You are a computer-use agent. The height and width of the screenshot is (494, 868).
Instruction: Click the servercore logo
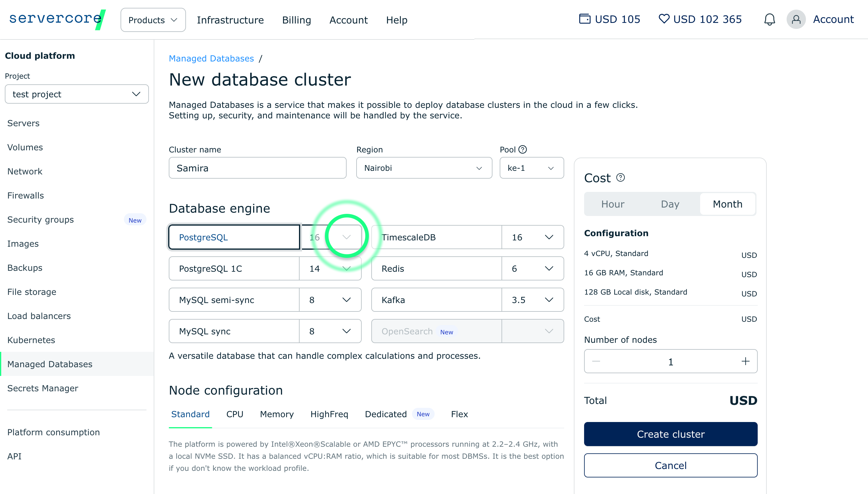pyautogui.click(x=57, y=19)
